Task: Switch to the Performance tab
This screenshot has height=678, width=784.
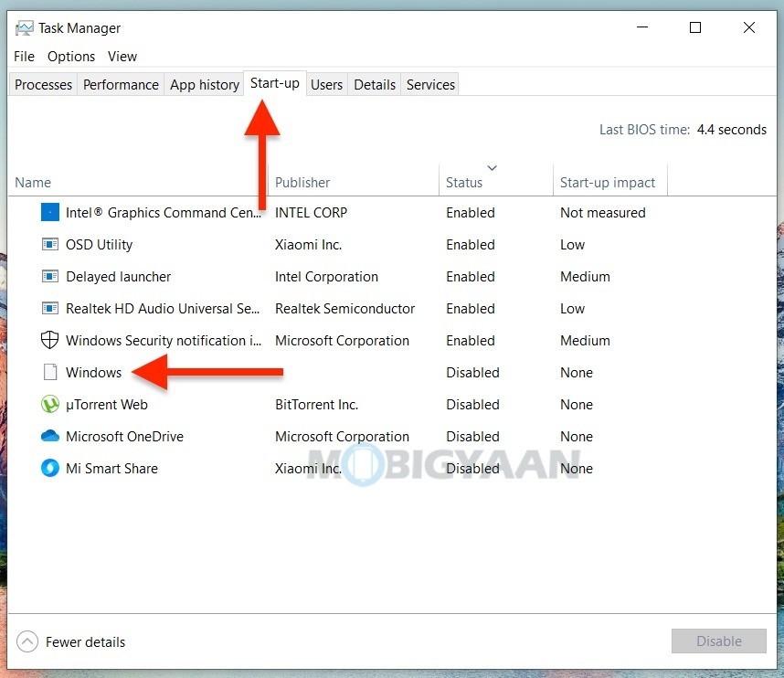Action: click(121, 84)
